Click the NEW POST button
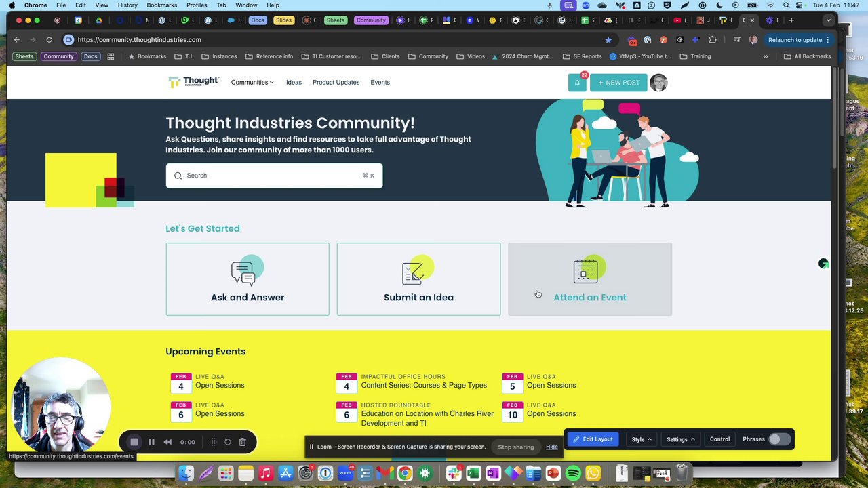Screen dimensions: 868x488 [x=618, y=83]
